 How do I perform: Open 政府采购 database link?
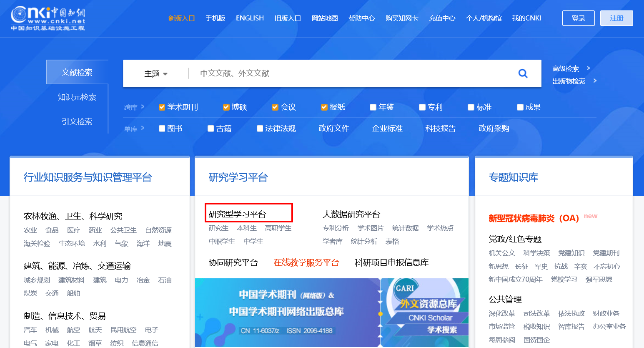[494, 129]
